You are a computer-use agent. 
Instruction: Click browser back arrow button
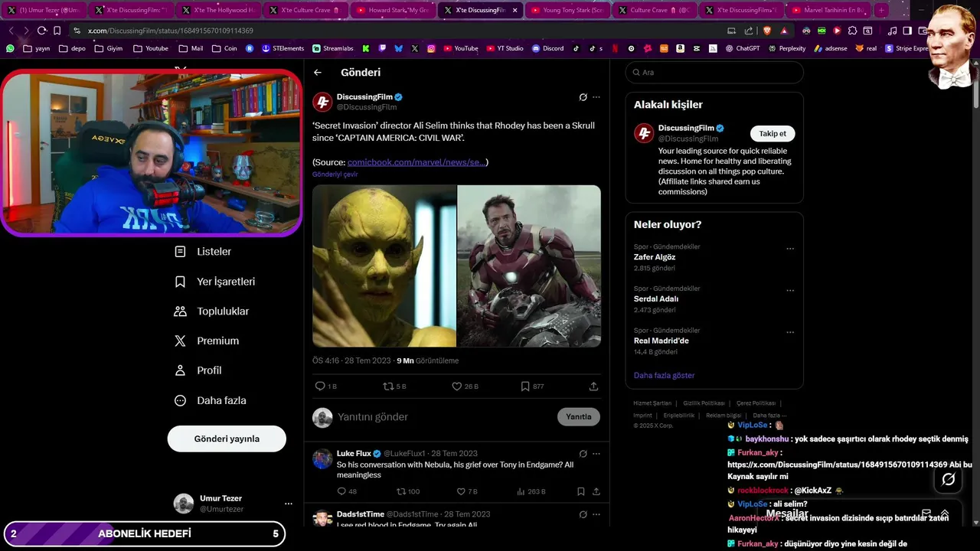tap(11, 31)
